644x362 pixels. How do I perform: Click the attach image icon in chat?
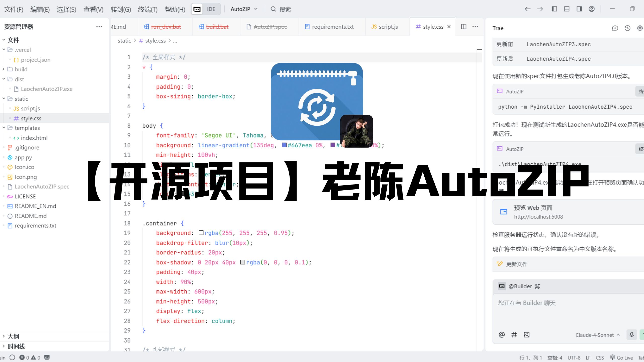coord(527,335)
